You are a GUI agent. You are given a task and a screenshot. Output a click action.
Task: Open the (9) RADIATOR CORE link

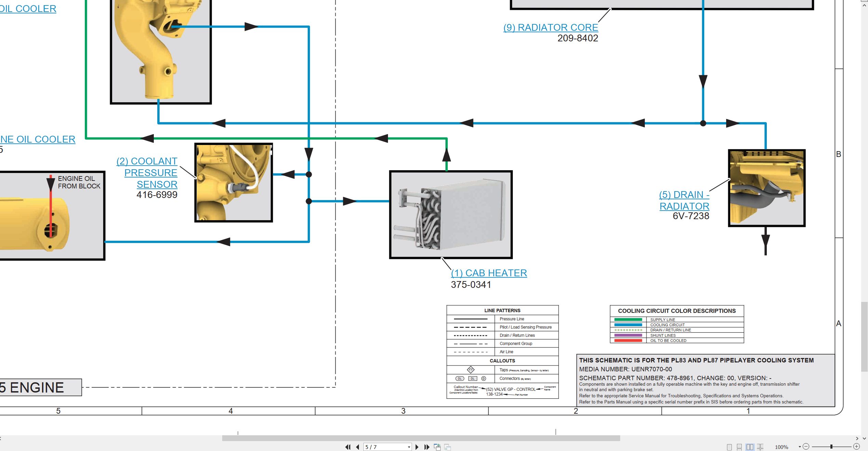click(551, 28)
